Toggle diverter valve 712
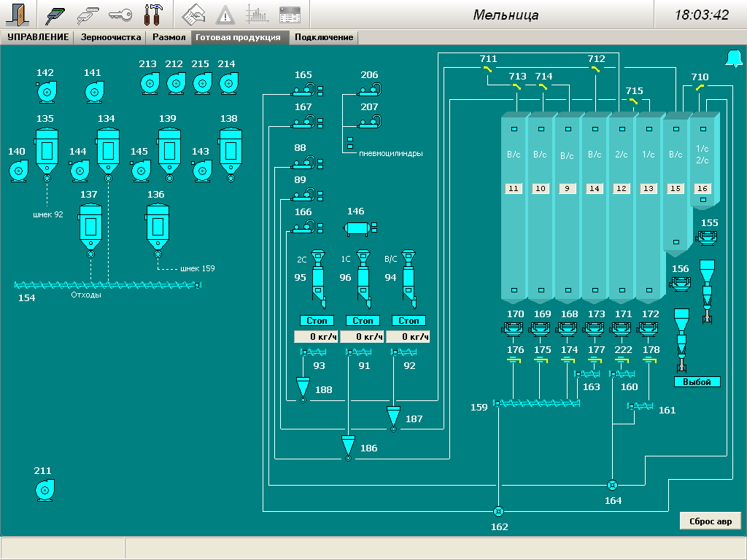 pyautogui.click(x=596, y=69)
